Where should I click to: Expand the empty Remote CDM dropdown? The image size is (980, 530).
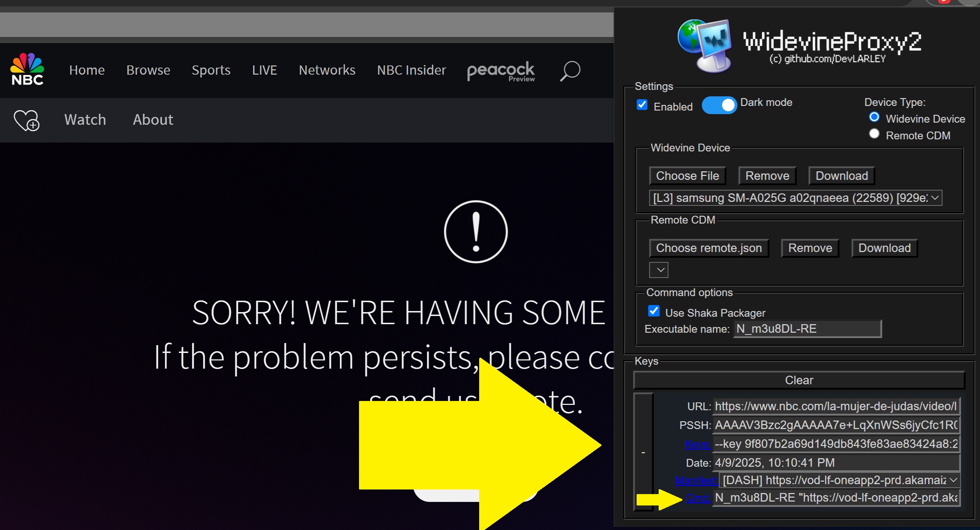coord(658,270)
